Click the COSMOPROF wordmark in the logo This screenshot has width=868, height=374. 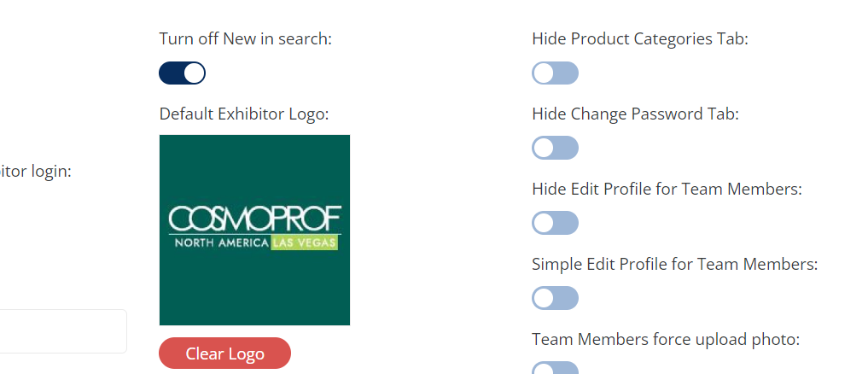(254, 218)
